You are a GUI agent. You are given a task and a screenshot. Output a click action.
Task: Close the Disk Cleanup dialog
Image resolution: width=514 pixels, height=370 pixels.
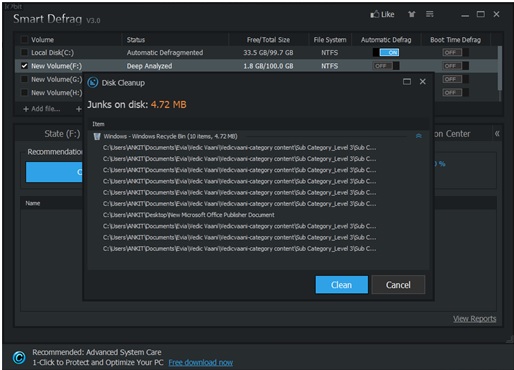click(x=423, y=82)
